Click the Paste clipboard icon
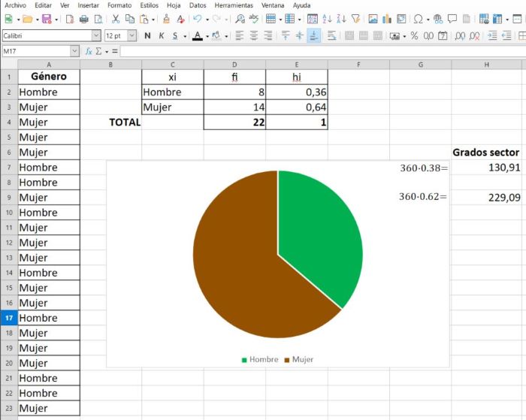The height and width of the screenshot is (420, 526). click(144, 19)
